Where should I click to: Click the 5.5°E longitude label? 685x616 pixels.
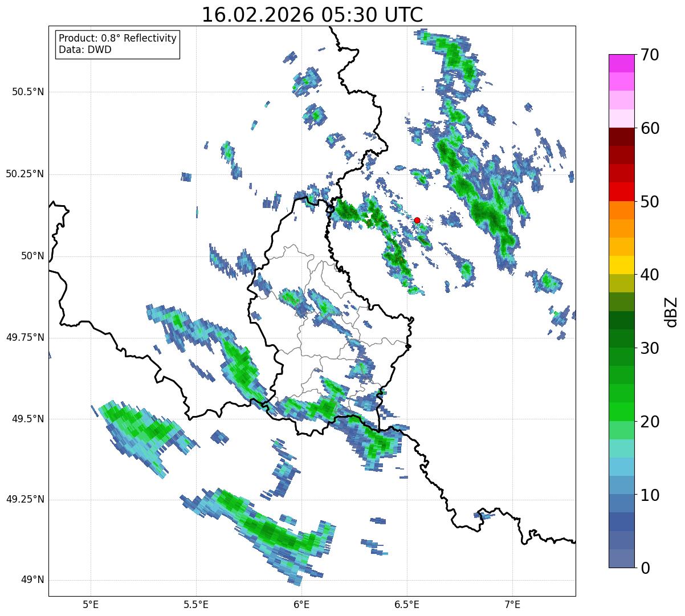pyautogui.click(x=196, y=605)
